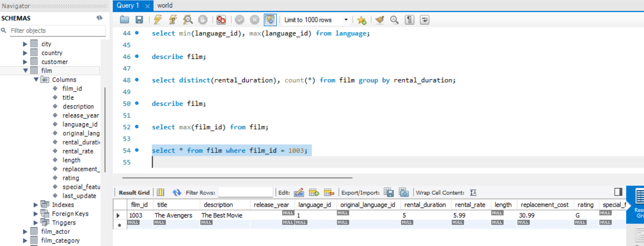This screenshot has width=644, height=246.
Task: Beautify the SQL query with the broom icon
Action: [x=380, y=20]
